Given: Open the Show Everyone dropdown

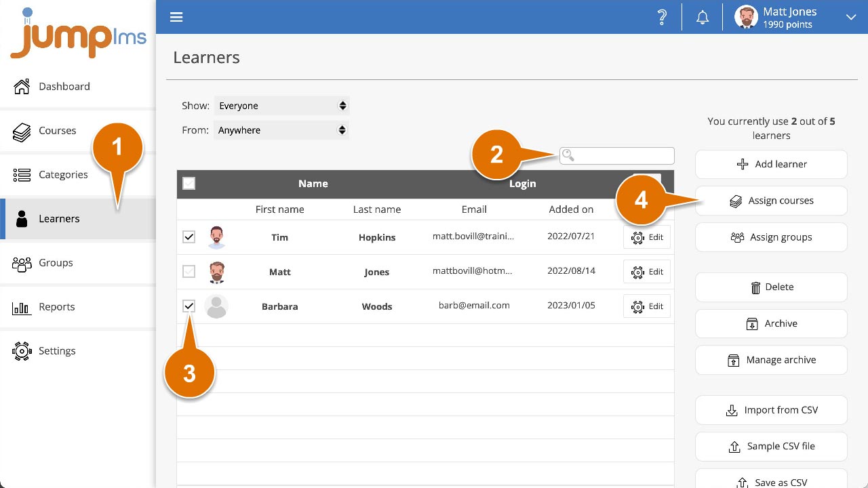Looking at the screenshot, I should pyautogui.click(x=281, y=106).
